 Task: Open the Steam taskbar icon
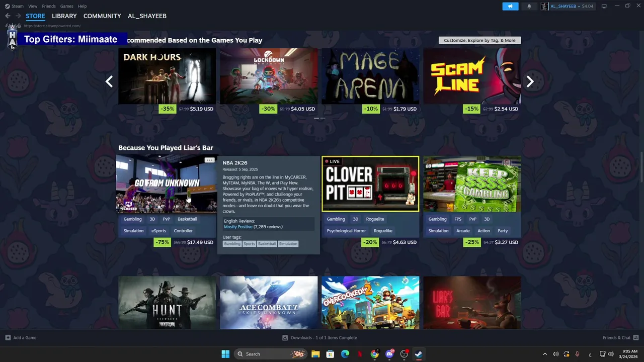click(418, 354)
